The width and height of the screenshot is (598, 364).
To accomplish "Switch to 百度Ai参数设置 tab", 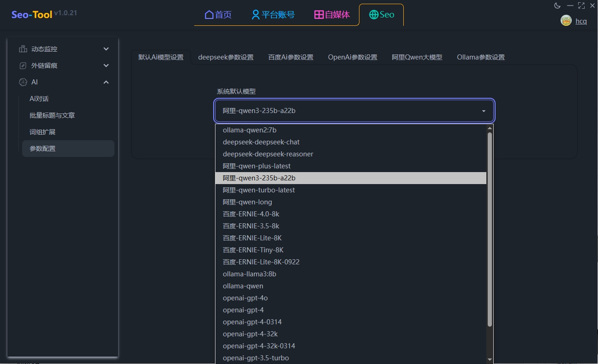I will pyautogui.click(x=291, y=57).
